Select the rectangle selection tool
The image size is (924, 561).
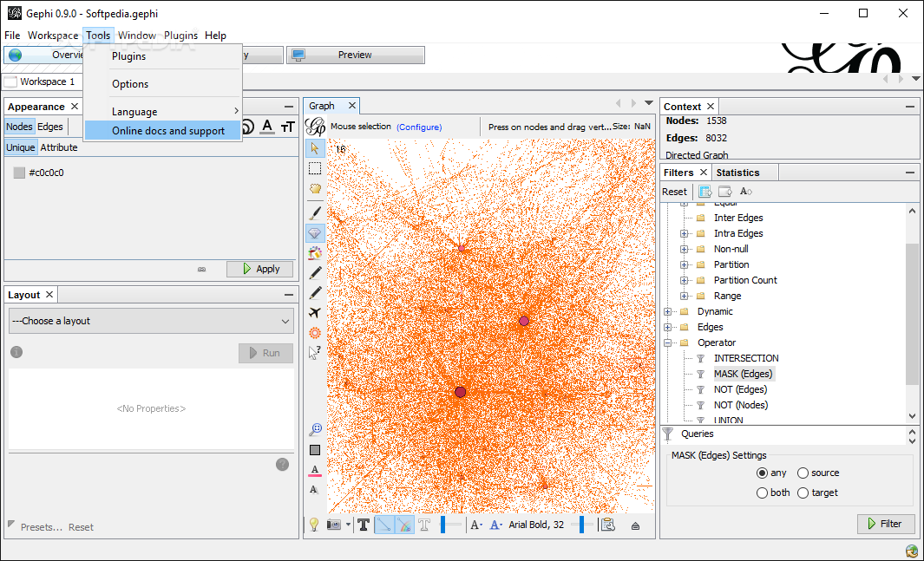315,168
